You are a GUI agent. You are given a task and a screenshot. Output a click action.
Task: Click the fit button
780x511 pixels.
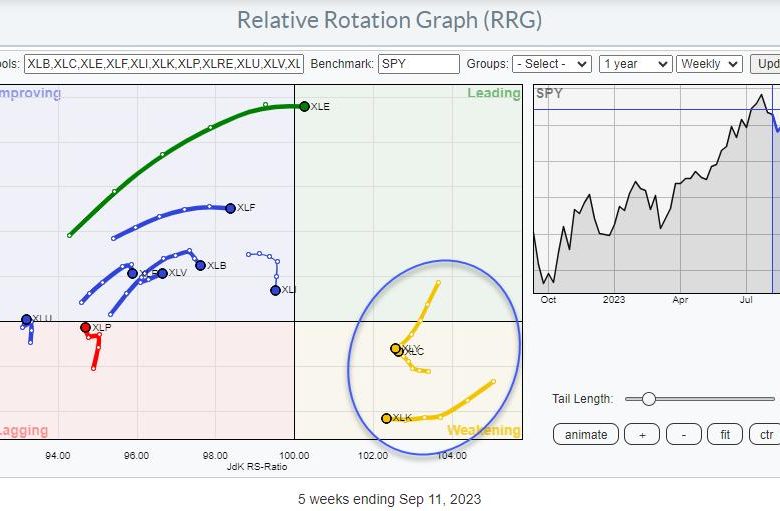725,434
